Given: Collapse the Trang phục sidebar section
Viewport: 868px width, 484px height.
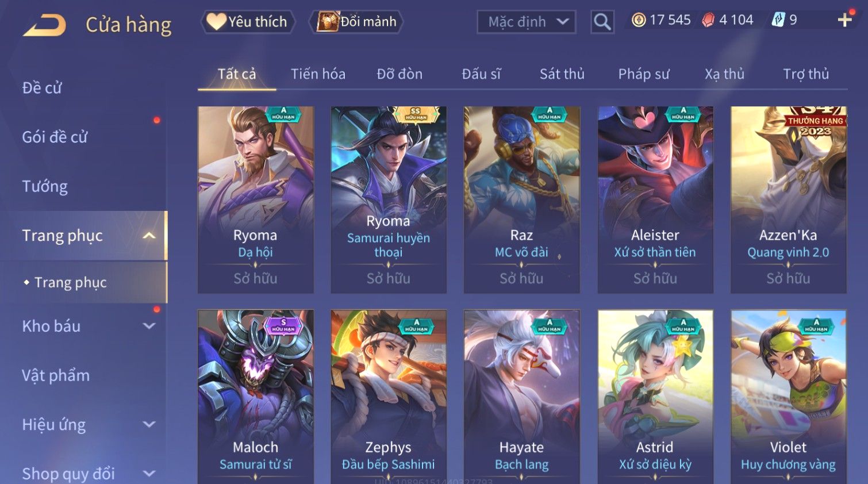Looking at the screenshot, I should click(x=149, y=236).
